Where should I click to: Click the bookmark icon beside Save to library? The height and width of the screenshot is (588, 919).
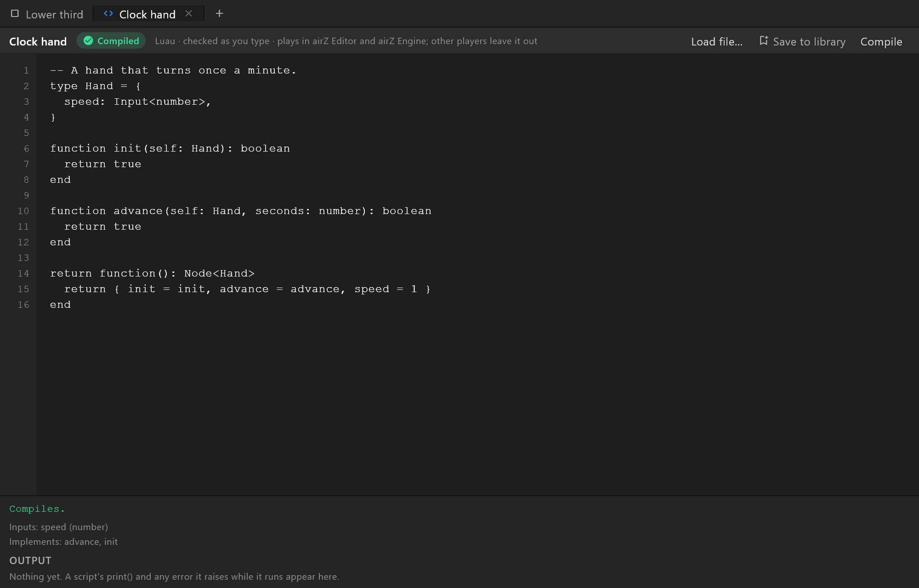pyautogui.click(x=764, y=41)
